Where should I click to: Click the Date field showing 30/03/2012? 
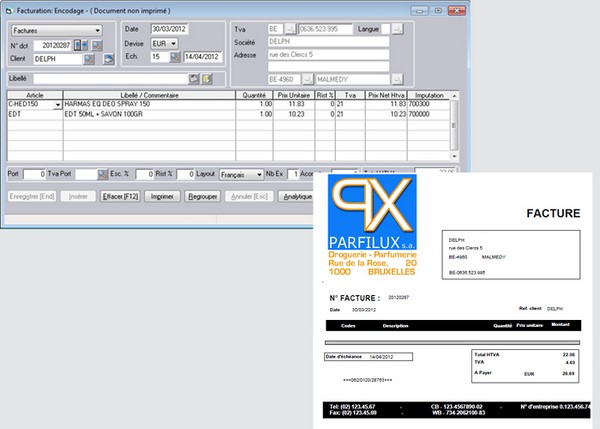(169, 29)
